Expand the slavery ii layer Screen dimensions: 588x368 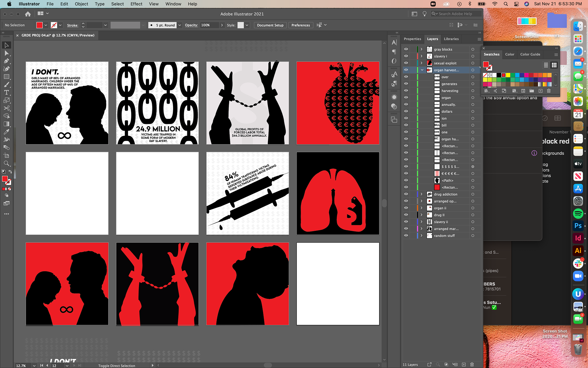(422, 222)
